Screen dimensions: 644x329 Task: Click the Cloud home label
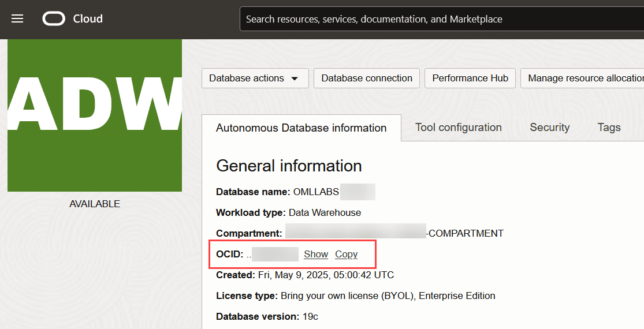88,19
